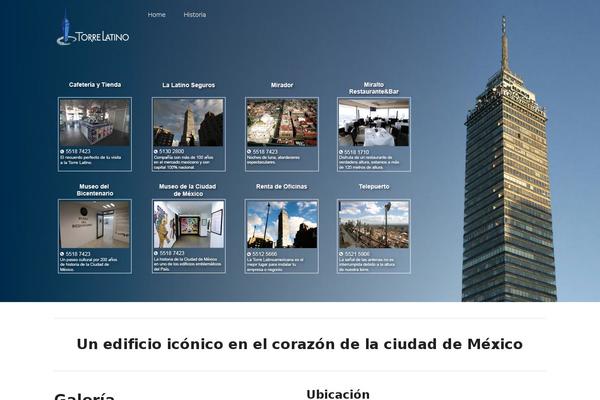Viewport: 600px width, 400px height.
Task: Click the Cafetería y Tienda heading
Action: (x=95, y=85)
